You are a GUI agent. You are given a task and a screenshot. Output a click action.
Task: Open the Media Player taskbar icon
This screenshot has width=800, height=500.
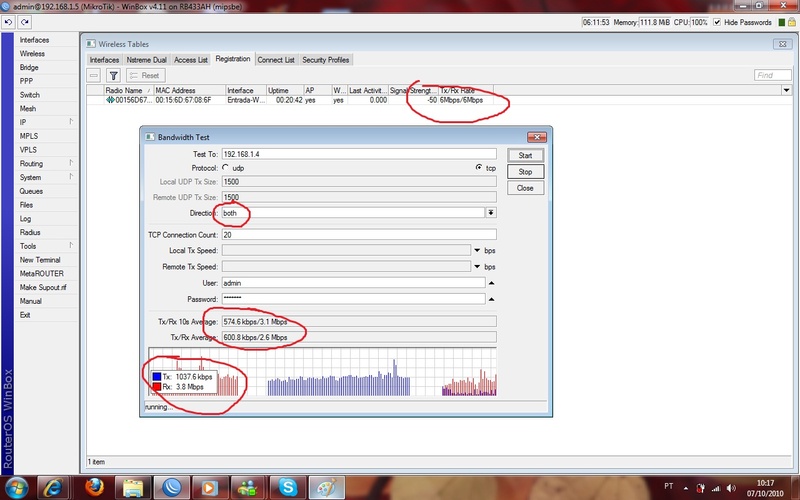click(208, 488)
